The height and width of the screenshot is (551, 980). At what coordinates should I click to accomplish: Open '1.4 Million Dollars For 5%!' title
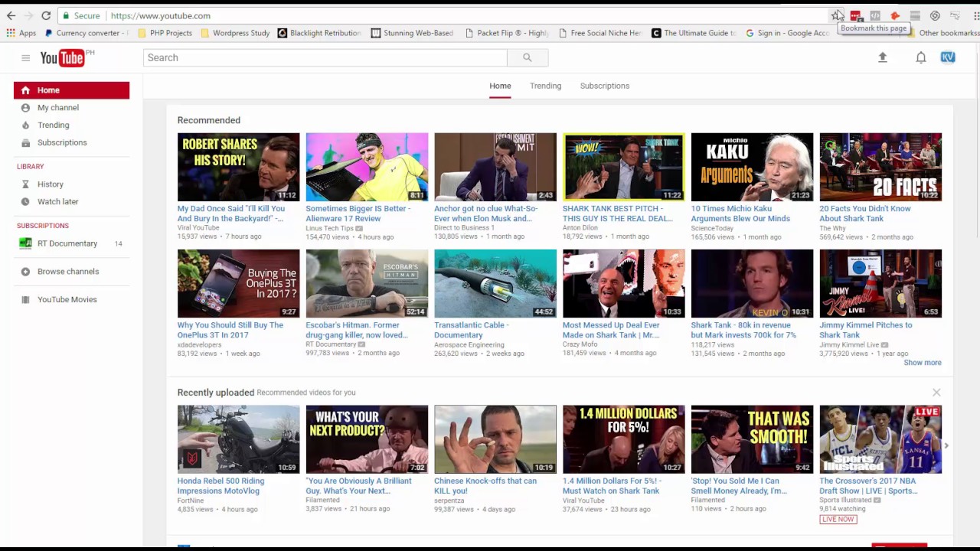612,486
